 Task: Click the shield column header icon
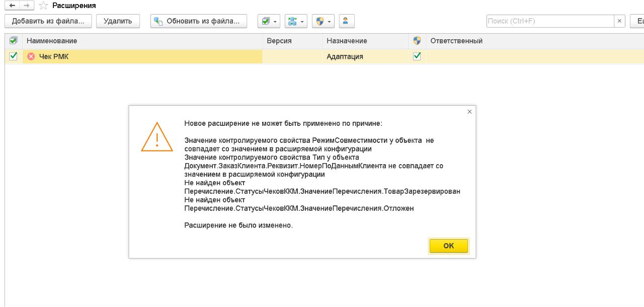pos(417,41)
